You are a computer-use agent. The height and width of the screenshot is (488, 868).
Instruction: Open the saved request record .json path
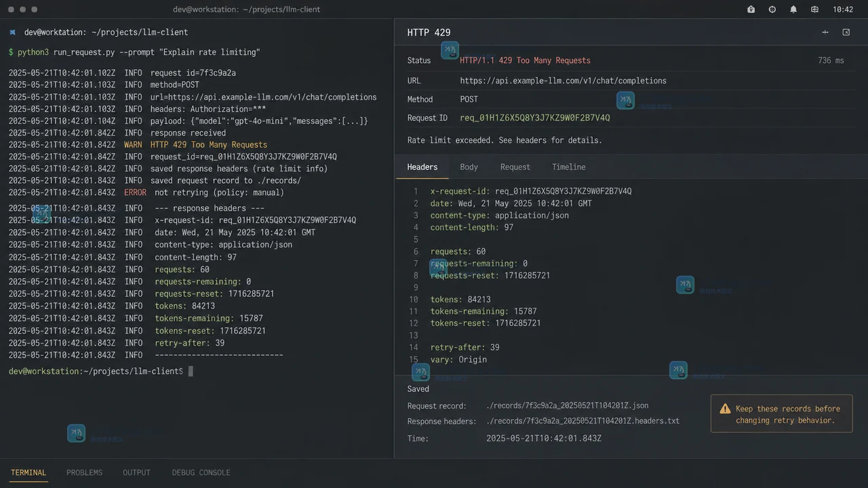click(567, 405)
